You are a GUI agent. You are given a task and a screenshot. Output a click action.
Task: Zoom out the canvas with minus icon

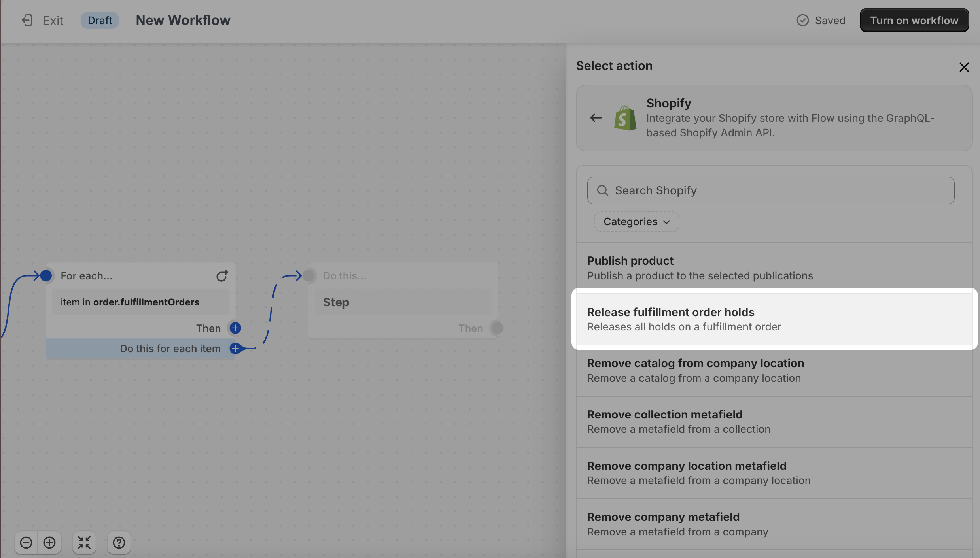coord(26,543)
